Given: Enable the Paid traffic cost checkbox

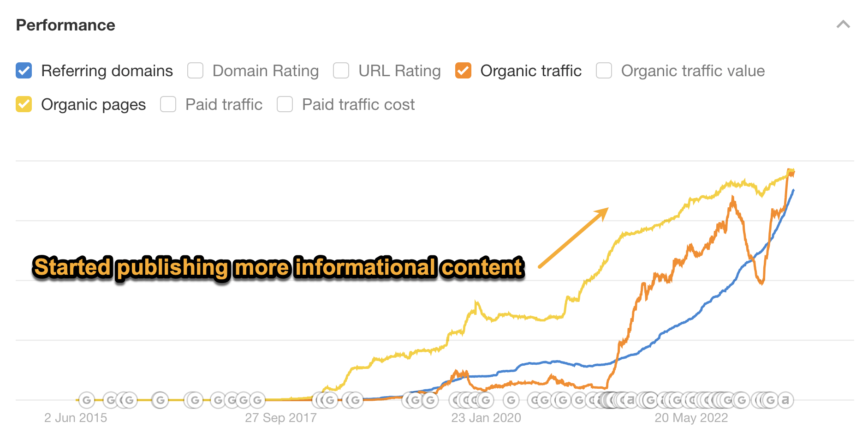Looking at the screenshot, I should [285, 104].
